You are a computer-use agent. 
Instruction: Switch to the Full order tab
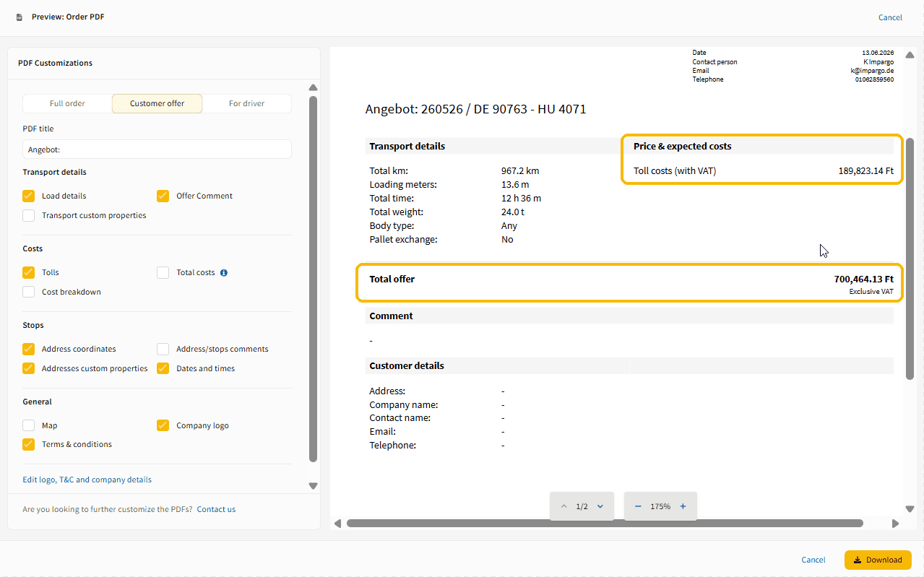(x=67, y=103)
